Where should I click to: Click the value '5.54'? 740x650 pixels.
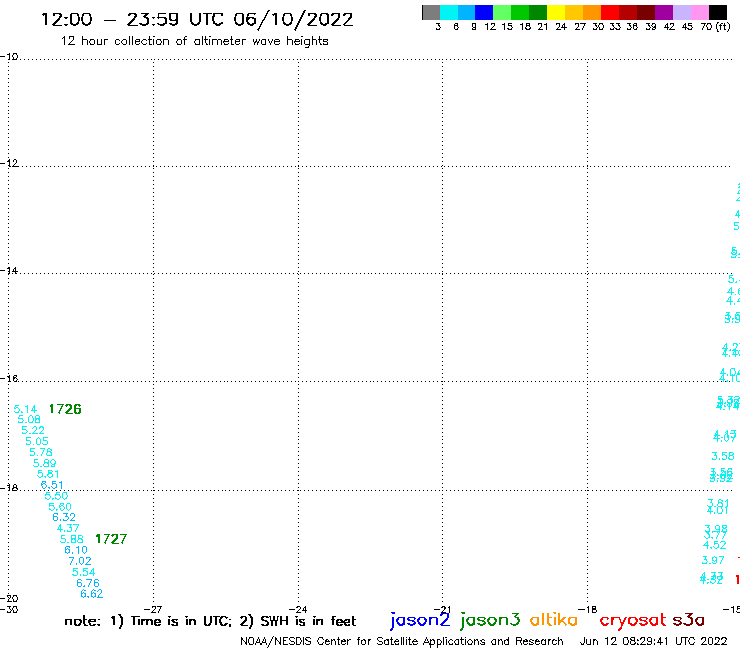[84, 572]
